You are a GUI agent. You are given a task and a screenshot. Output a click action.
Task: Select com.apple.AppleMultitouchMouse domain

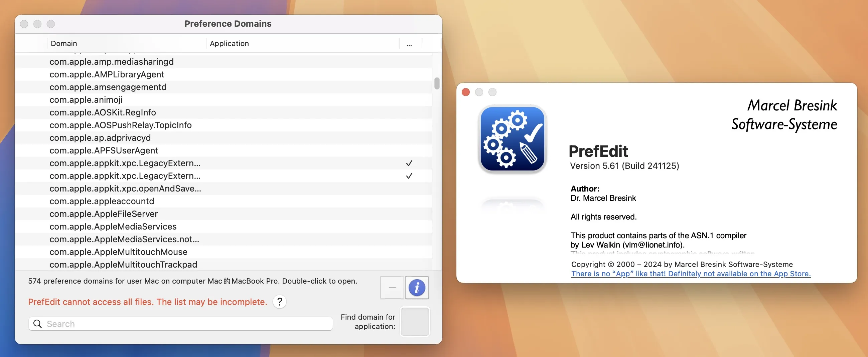point(224,252)
